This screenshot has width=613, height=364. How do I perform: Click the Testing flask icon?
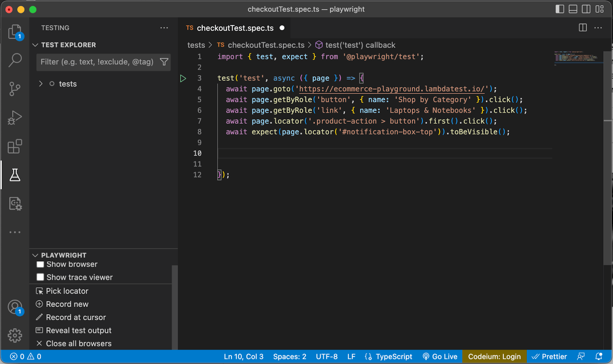[x=15, y=175]
